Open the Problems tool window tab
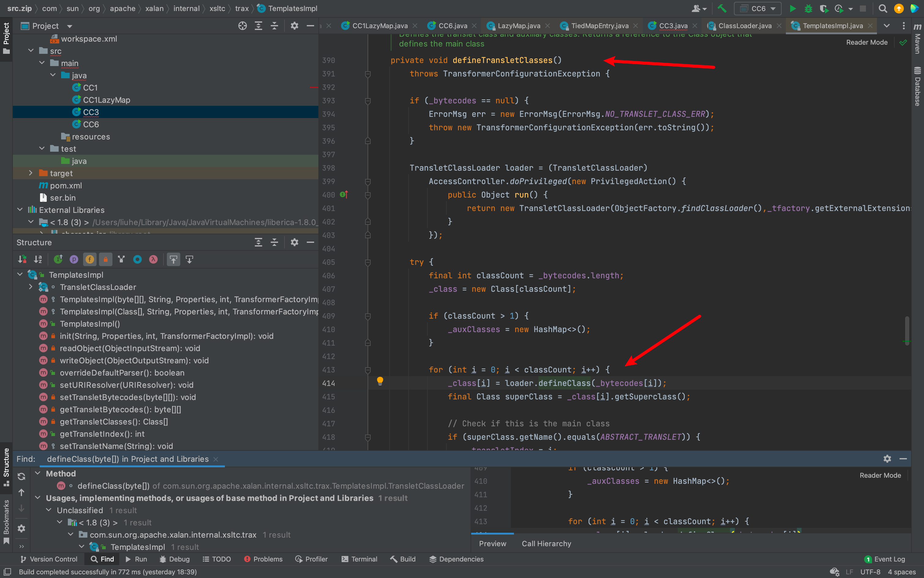Image resolution: width=924 pixels, height=578 pixels. [x=263, y=559]
